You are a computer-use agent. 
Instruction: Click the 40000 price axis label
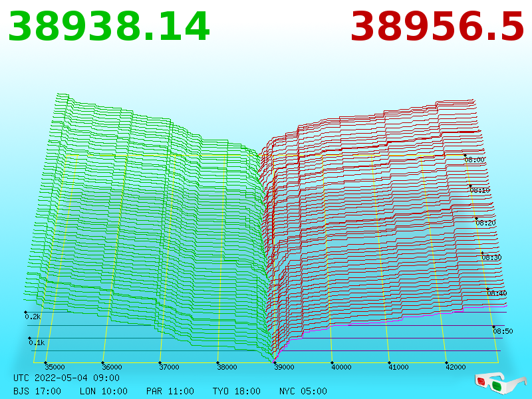pos(341,367)
